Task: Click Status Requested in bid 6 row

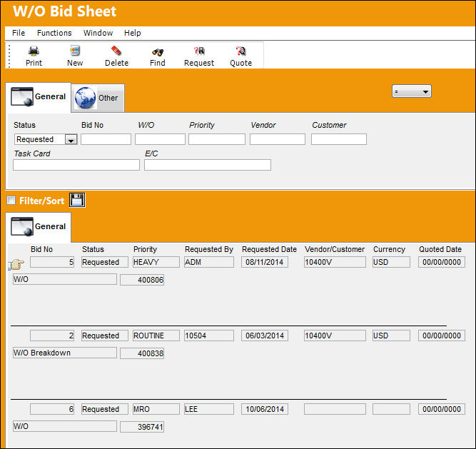Action: [x=105, y=409]
